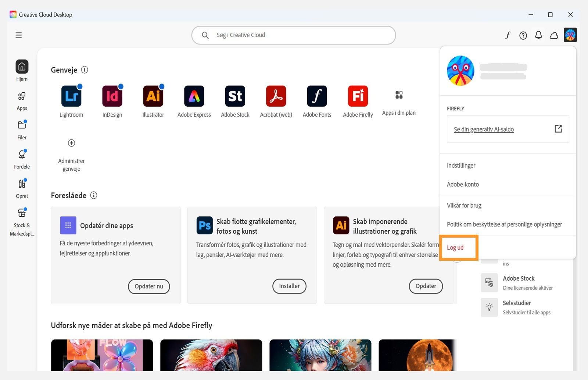Open the blue-haired girl Firefly thumbnail
Screen dimensions: 588x380
(x=320, y=355)
